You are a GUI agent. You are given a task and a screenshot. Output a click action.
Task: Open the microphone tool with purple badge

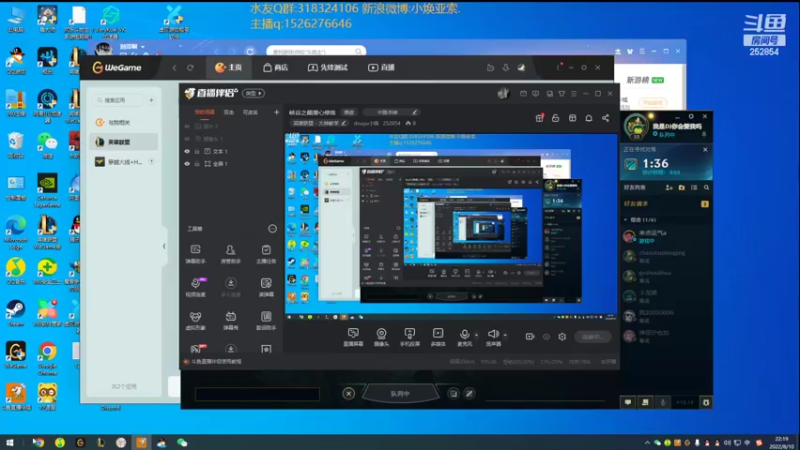(x=195, y=287)
